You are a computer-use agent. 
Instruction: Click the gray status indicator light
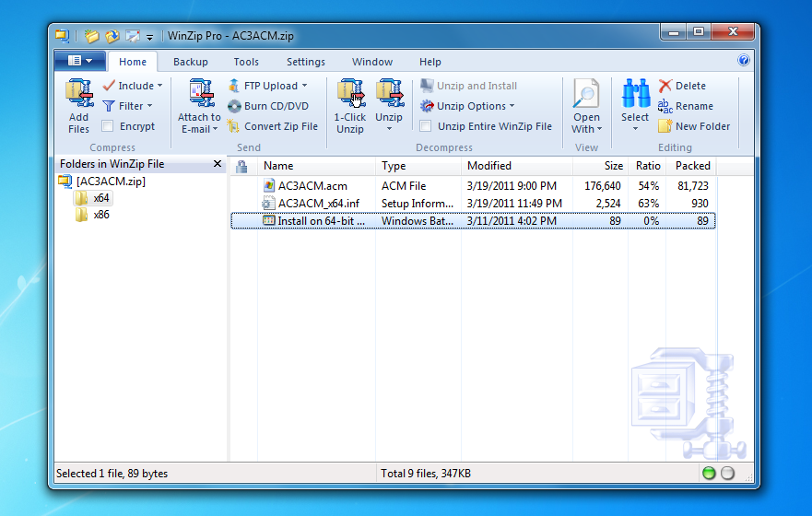[727, 473]
